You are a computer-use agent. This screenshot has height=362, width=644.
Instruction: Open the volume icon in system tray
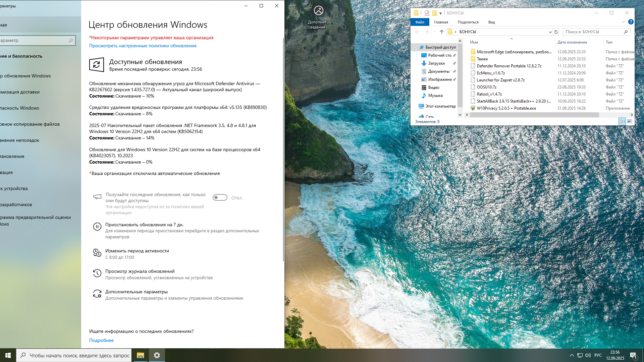coord(588,355)
